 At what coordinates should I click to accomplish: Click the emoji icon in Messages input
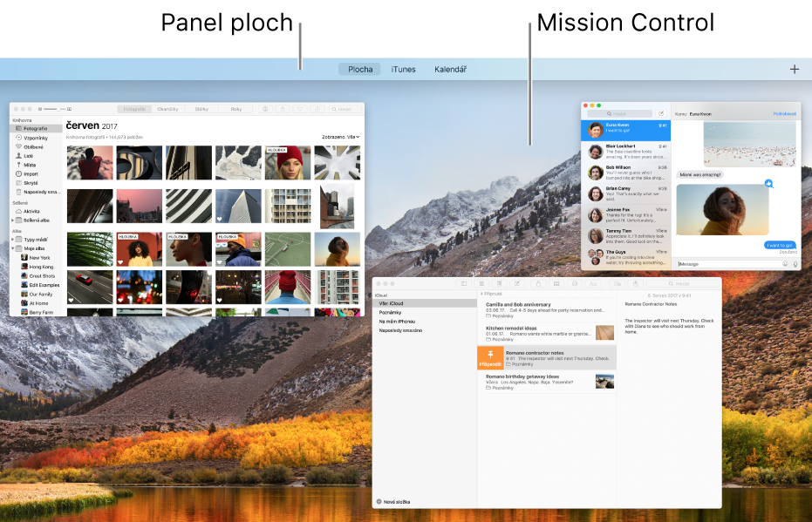pyautogui.click(x=785, y=264)
